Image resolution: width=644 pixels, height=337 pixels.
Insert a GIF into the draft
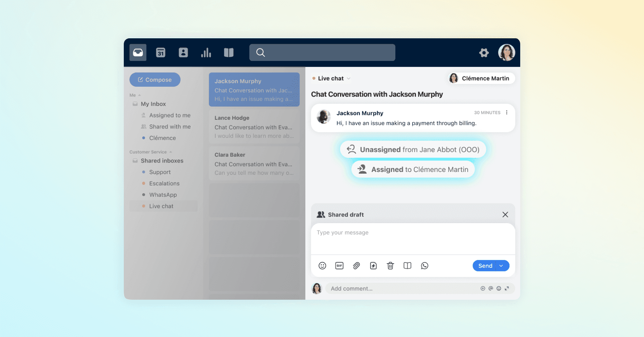pos(339,266)
